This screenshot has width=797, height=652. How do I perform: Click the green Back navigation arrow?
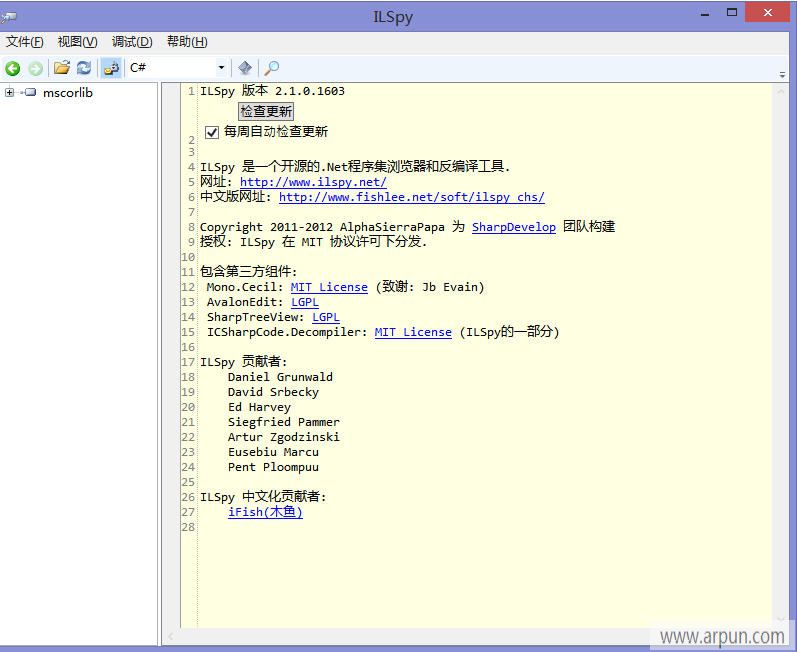click(13, 68)
